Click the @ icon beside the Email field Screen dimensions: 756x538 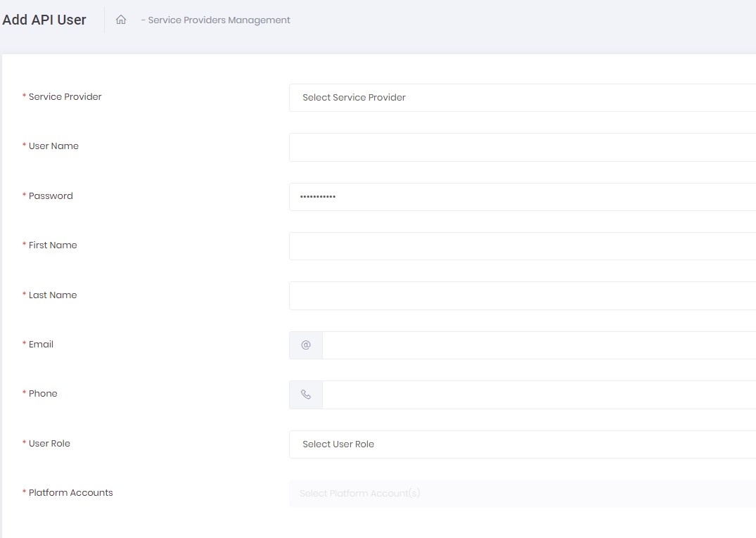[306, 345]
